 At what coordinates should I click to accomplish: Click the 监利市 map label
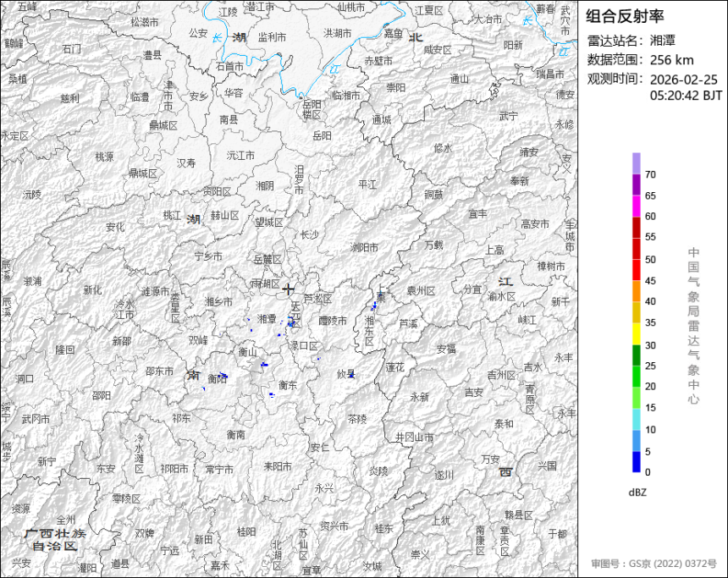pos(272,37)
